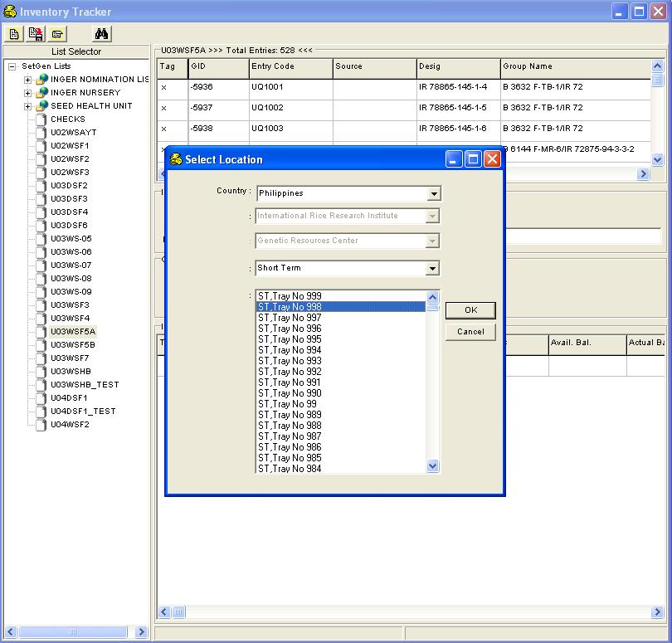The width and height of the screenshot is (672, 643).
Task: Collapse the SetGen Lists tree root
Action: click(x=12, y=66)
